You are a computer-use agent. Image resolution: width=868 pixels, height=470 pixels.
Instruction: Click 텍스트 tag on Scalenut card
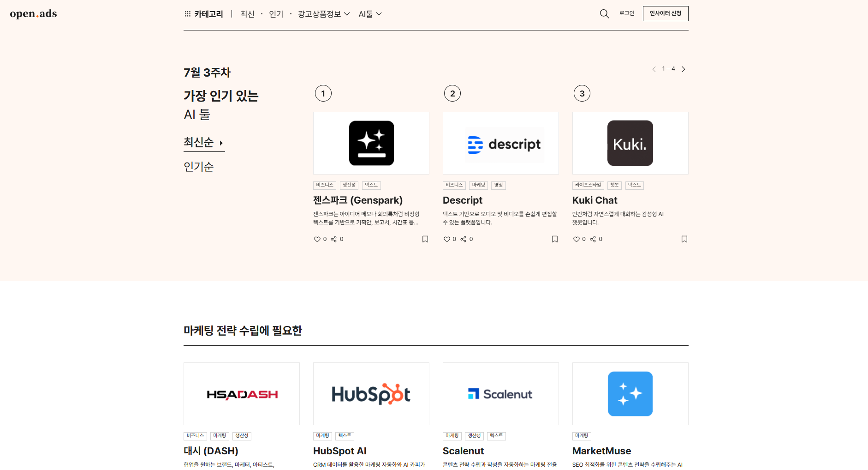496,436
